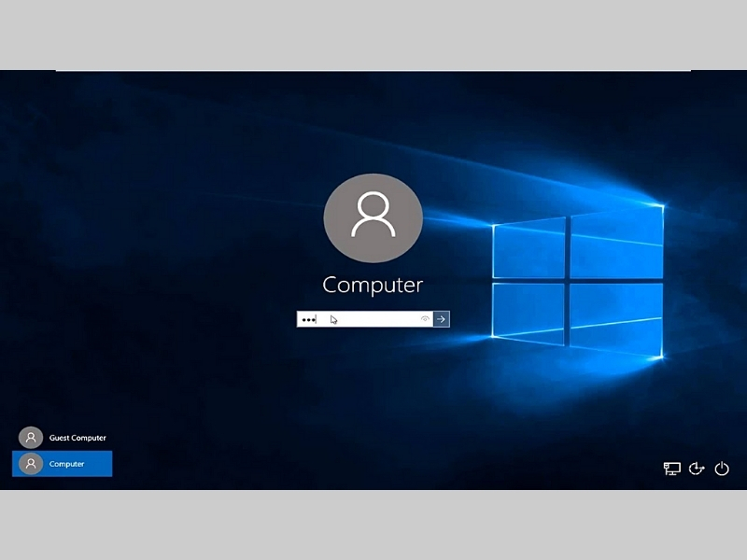
Task: Click the Guest Computer avatar icon
Action: pos(31,438)
